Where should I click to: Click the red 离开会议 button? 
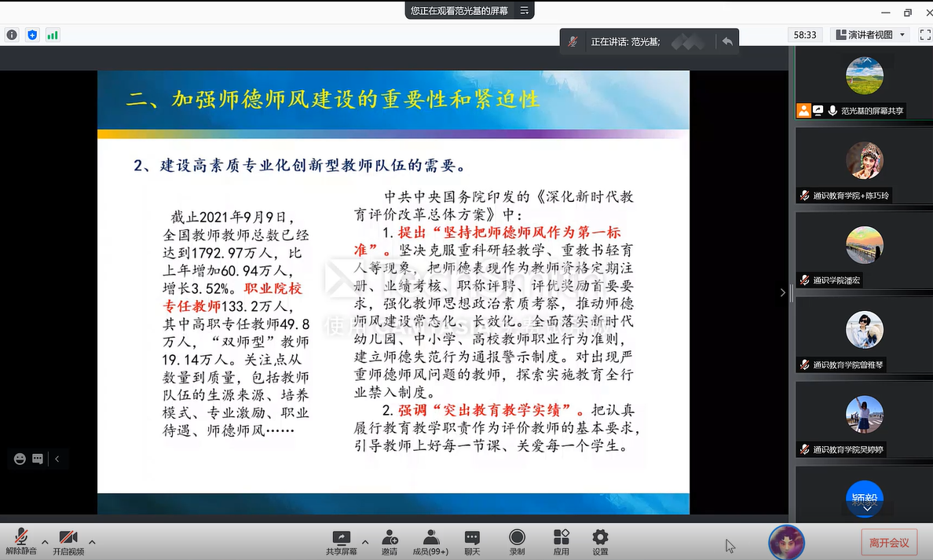pos(888,543)
